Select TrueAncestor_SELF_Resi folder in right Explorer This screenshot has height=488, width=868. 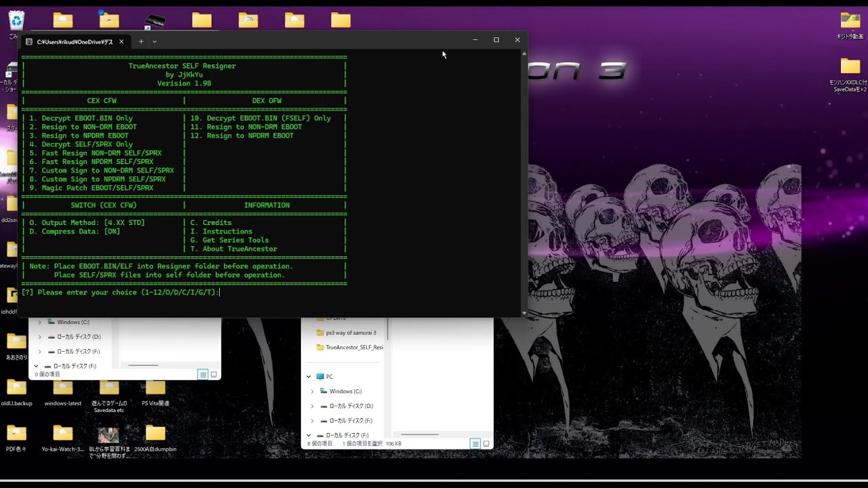tap(349, 347)
